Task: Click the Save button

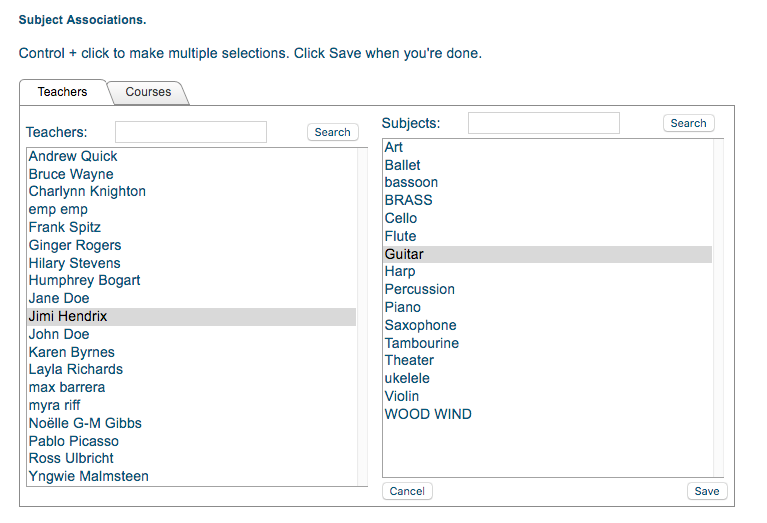Action: click(x=706, y=491)
